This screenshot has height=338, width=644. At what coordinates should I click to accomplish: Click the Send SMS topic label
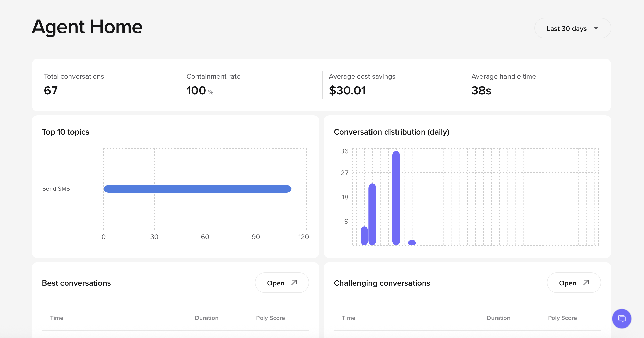point(56,189)
